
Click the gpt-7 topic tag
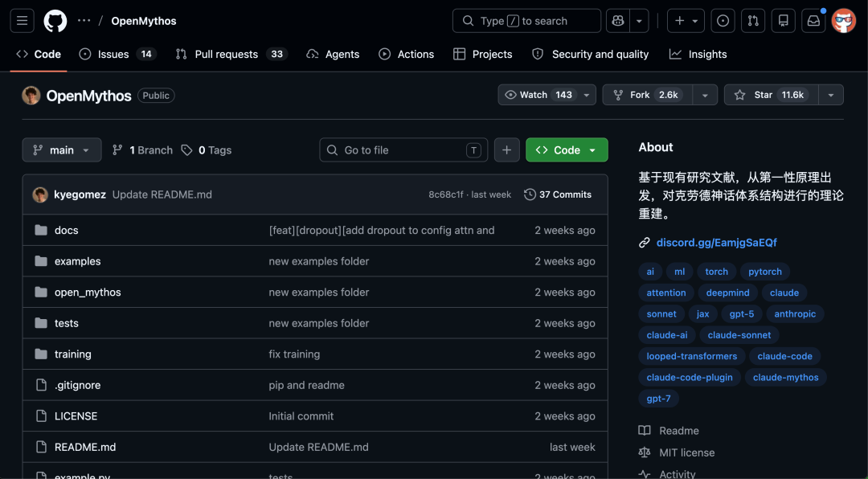point(658,398)
